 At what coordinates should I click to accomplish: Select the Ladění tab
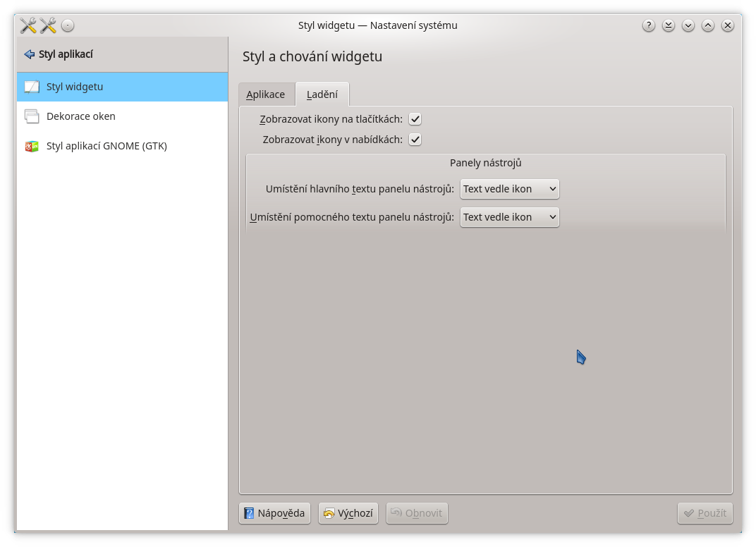coord(322,94)
